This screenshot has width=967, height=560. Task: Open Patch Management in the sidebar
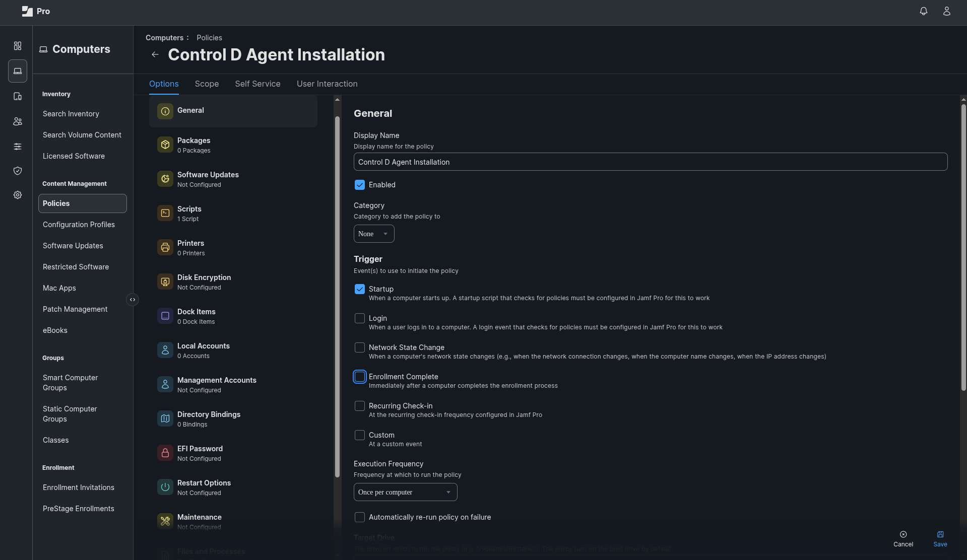[x=75, y=309]
